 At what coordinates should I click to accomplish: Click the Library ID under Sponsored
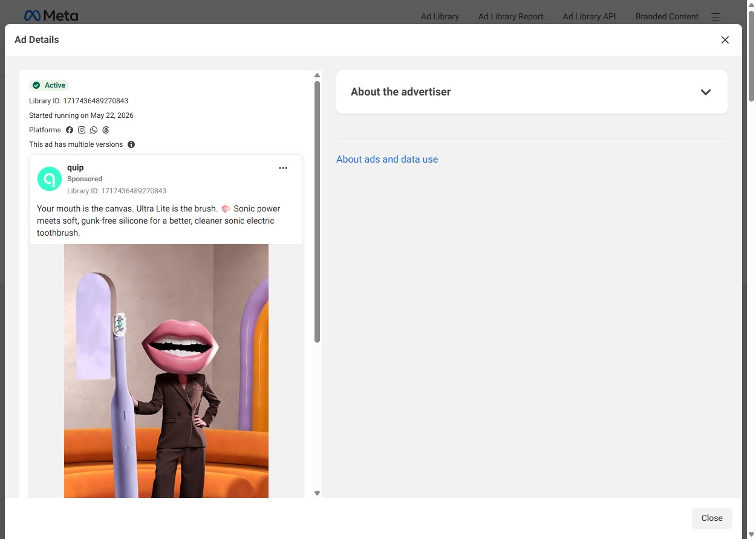(x=117, y=191)
